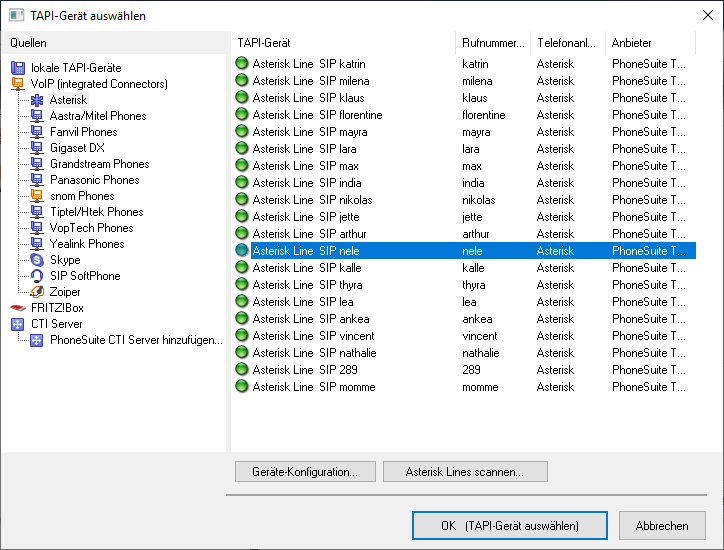Viewport: 724px width, 550px height.
Task: Confirm with OK (TAPI-Gerät auswählen)
Action: tap(509, 525)
